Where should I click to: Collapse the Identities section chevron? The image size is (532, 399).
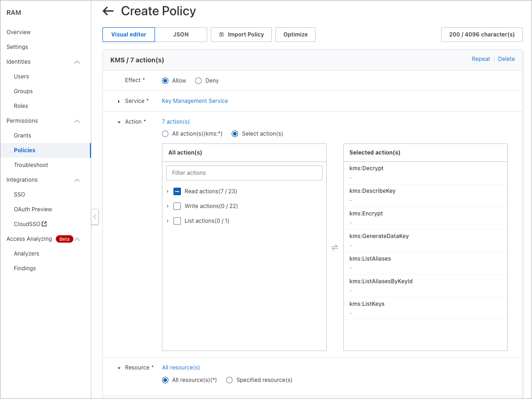tap(77, 62)
